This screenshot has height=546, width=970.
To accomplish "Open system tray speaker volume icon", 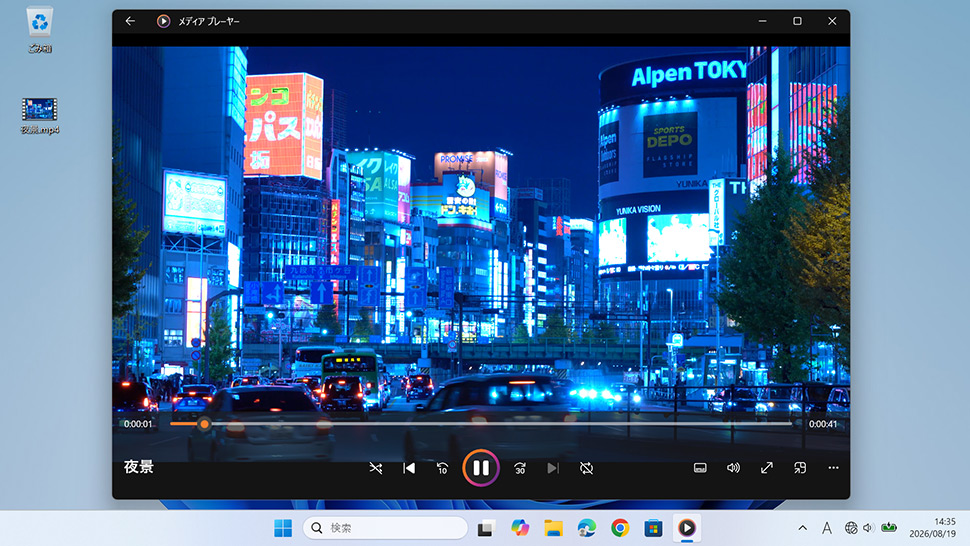I will (868, 528).
